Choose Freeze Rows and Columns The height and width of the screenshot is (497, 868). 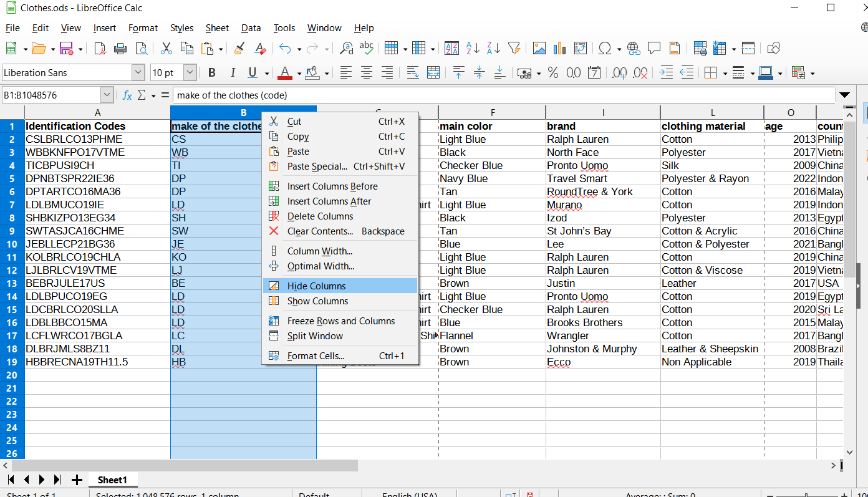coord(340,321)
